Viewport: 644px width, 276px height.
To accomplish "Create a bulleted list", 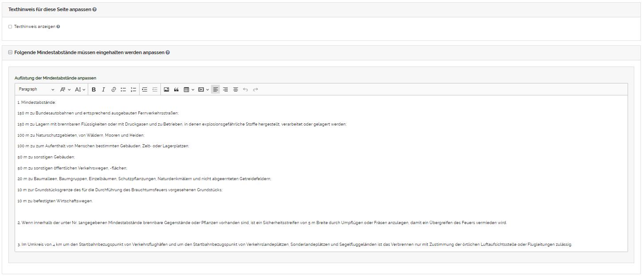I will (123, 90).
